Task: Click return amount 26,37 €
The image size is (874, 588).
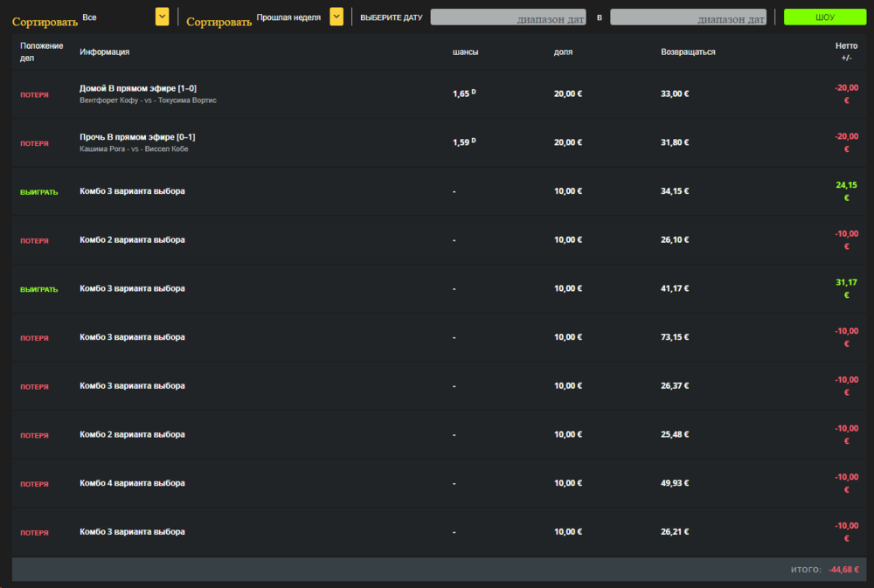Action: pos(675,385)
